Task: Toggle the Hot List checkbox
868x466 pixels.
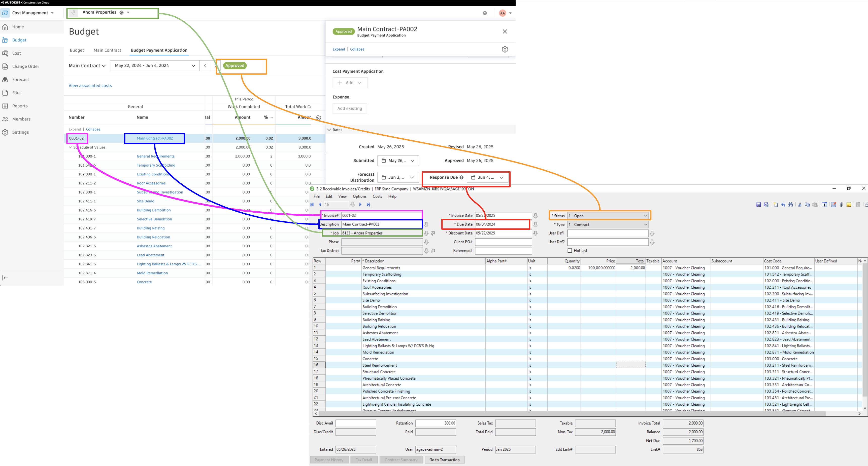Action: click(570, 251)
